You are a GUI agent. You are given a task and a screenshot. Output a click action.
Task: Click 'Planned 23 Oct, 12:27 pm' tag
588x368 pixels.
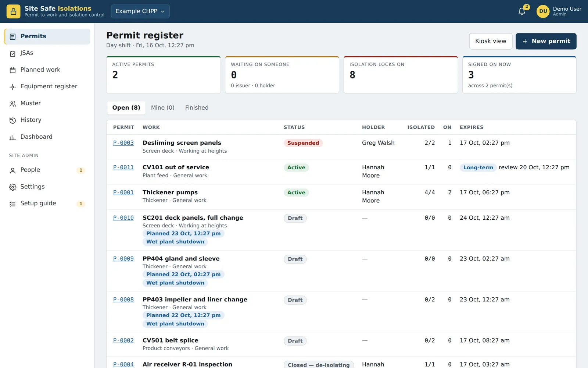pos(183,234)
